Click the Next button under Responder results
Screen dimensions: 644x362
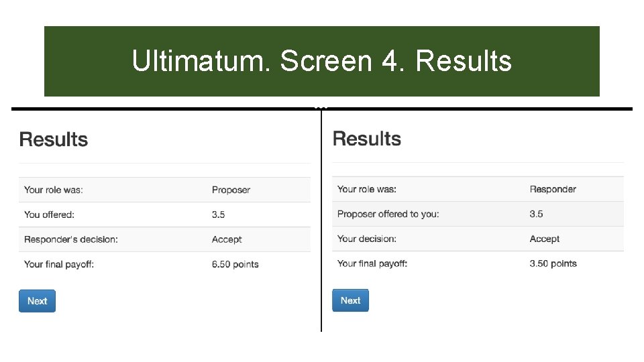(x=350, y=300)
